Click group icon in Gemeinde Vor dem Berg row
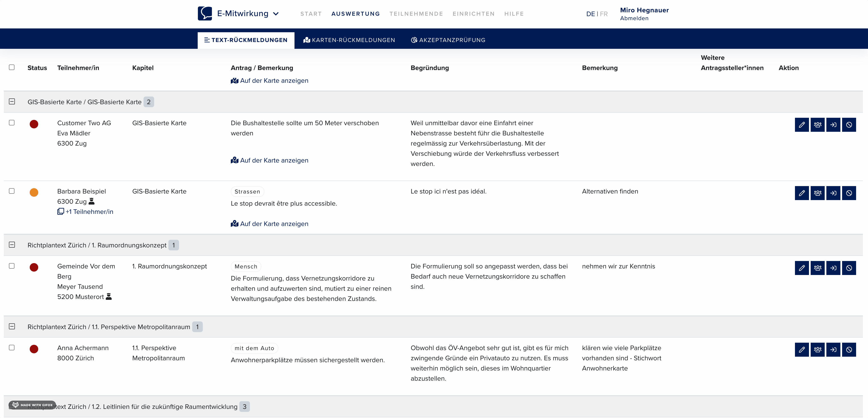The width and height of the screenshot is (868, 418). [817, 268]
